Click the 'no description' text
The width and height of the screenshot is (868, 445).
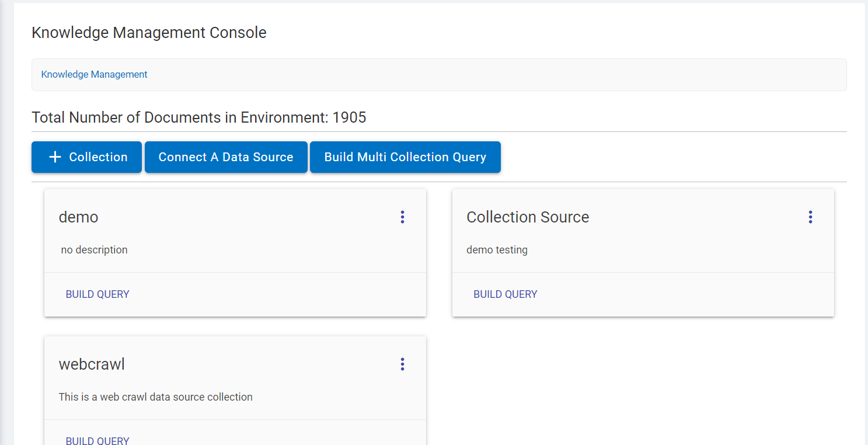coord(94,250)
